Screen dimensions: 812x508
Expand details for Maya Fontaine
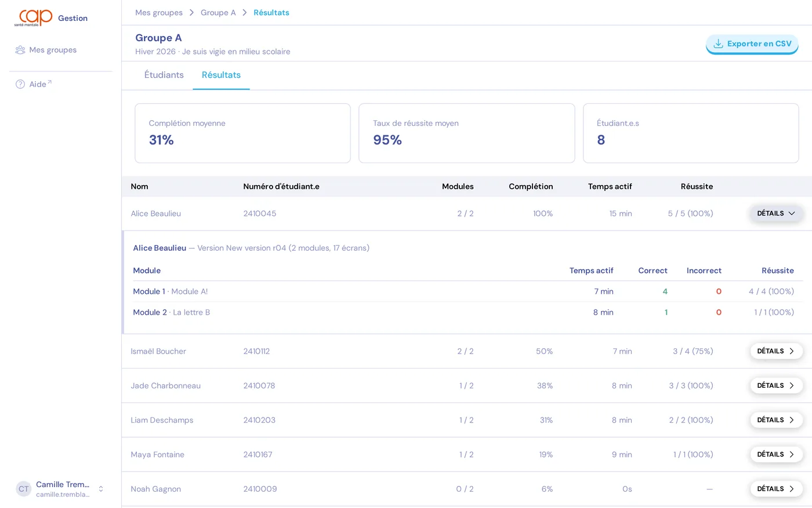[776, 455]
